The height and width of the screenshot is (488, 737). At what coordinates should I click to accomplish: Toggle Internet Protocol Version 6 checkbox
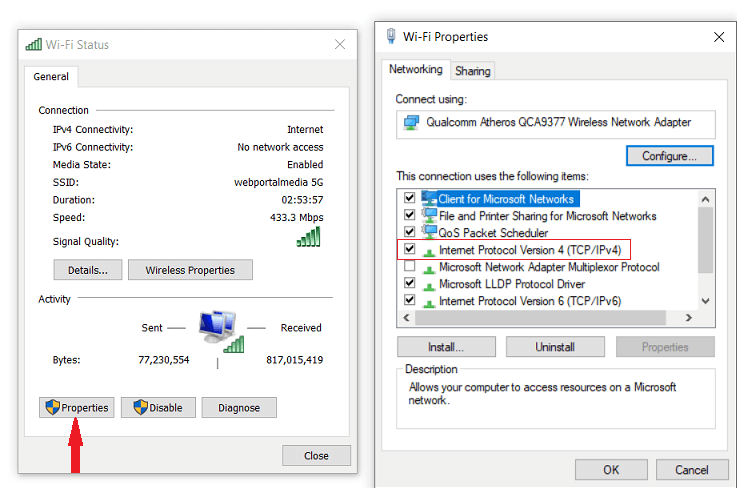(409, 300)
